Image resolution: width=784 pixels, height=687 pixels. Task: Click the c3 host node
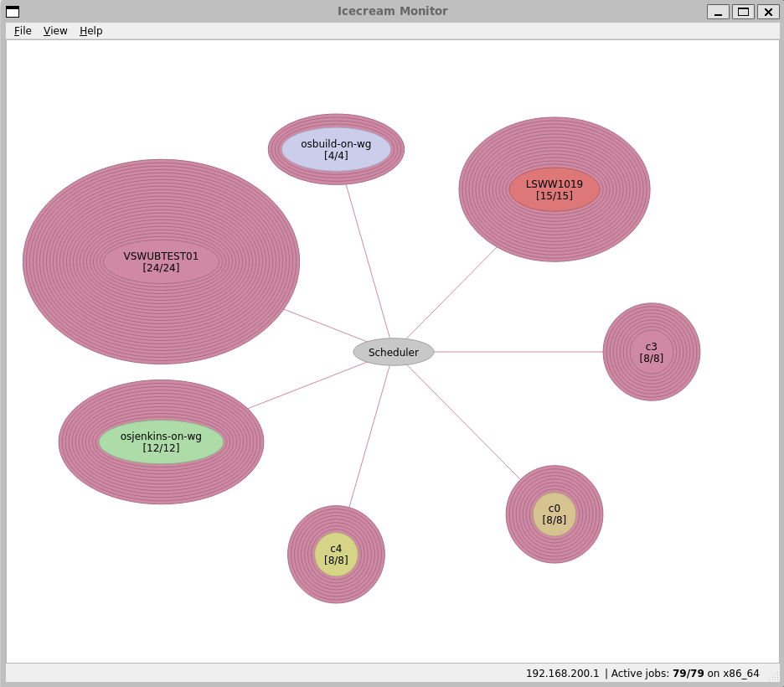coord(651,352)
